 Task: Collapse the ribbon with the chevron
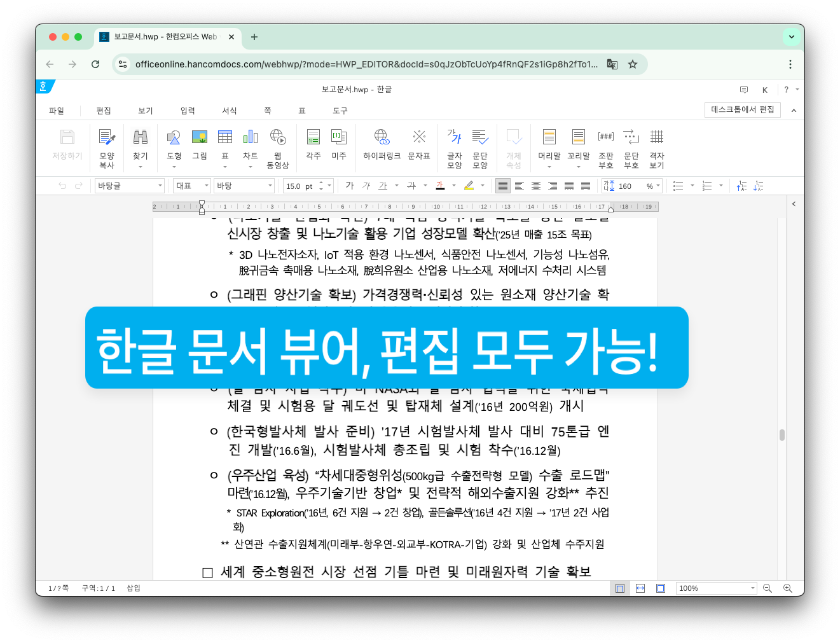point(794,111)
